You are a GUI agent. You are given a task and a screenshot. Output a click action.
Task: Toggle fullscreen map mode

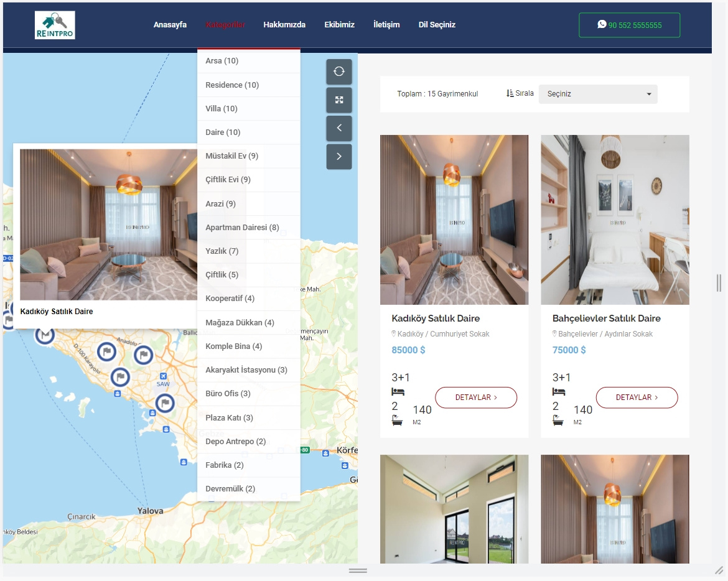tap(339, 100)
